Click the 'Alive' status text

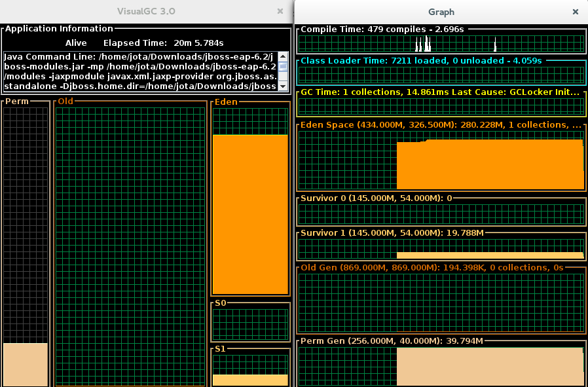coord(76,43)
